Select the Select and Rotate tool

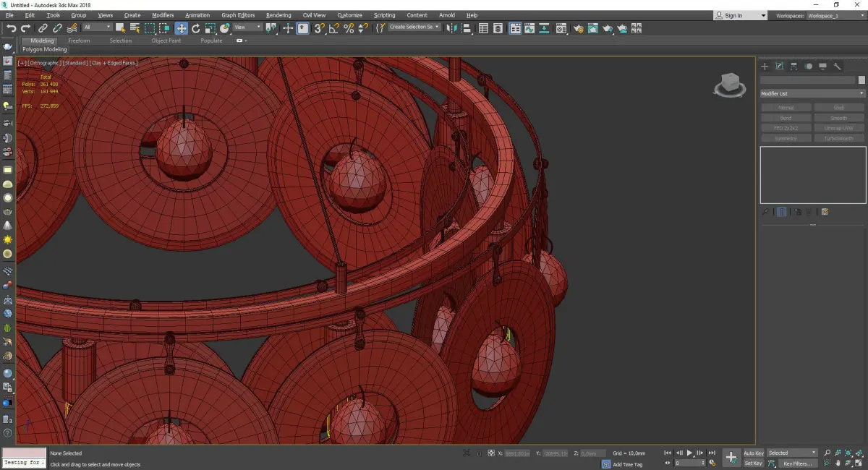coord(195,28)
